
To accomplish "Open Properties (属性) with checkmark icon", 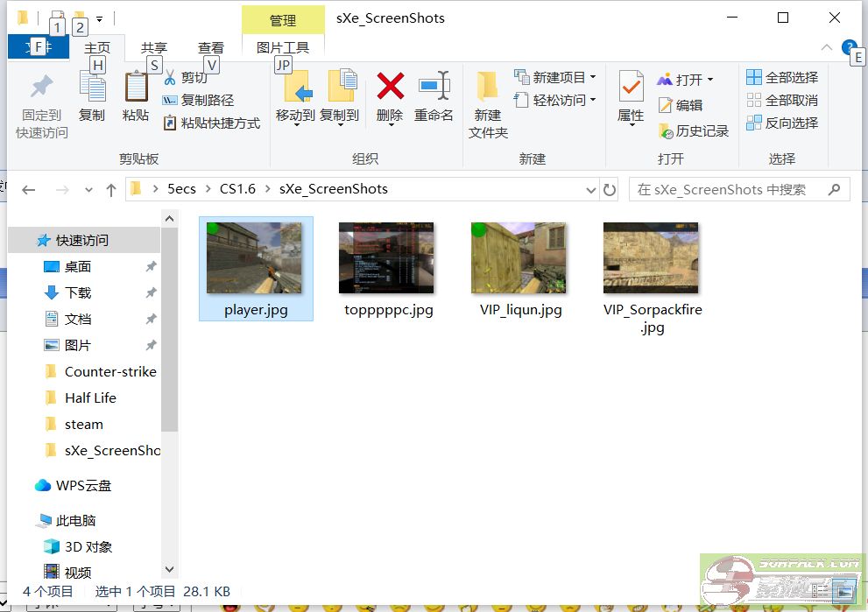I will coord(631,87).
